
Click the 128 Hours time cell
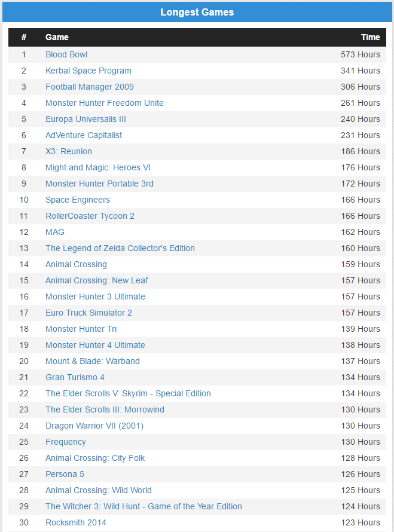(361, 458)
